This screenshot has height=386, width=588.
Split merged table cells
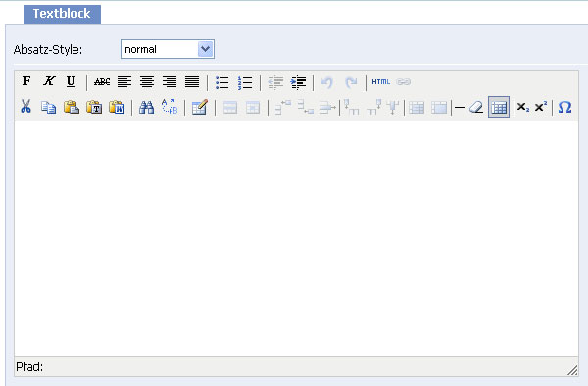coord(416,108)
